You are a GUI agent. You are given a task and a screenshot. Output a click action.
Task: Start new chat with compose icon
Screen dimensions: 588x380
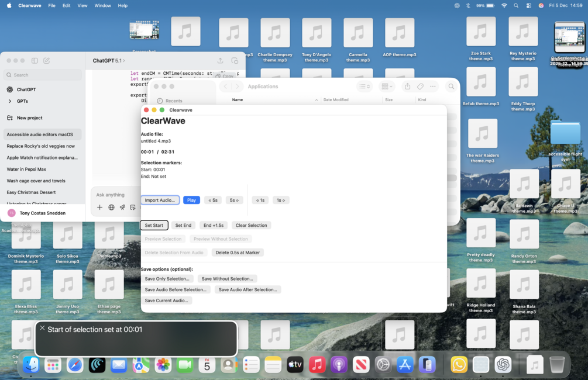tap(46, 60)
